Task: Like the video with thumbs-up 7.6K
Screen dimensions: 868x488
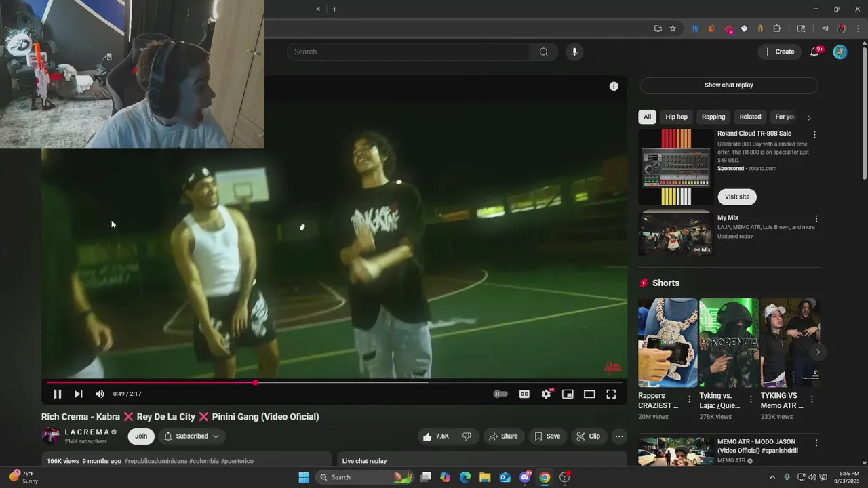Action: point(435,436)
